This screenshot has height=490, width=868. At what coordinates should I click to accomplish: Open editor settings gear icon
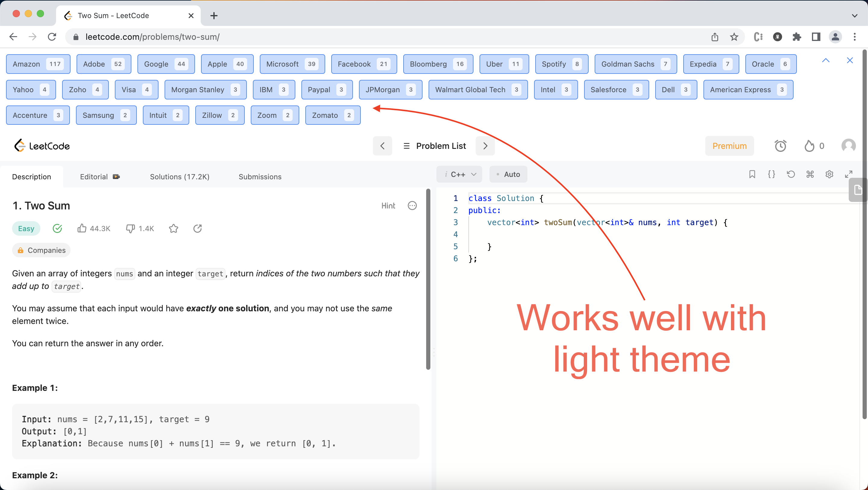[x=829, y=174]
